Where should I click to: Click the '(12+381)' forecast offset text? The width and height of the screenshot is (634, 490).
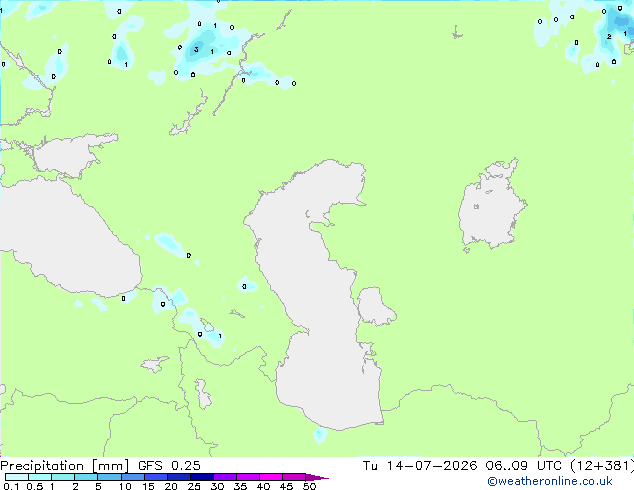pyautogui.click(x=602, y=466)
